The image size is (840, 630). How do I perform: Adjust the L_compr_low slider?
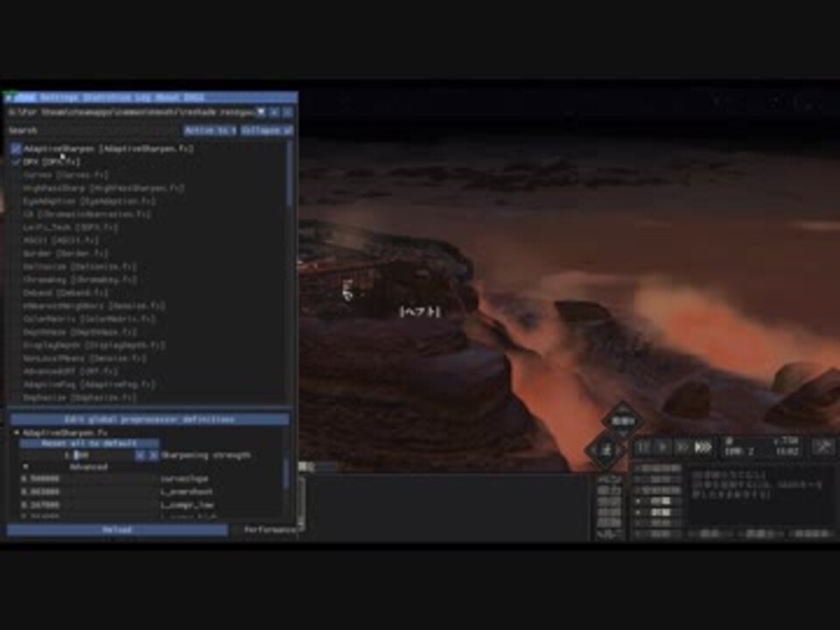click(x=89, y=505)
